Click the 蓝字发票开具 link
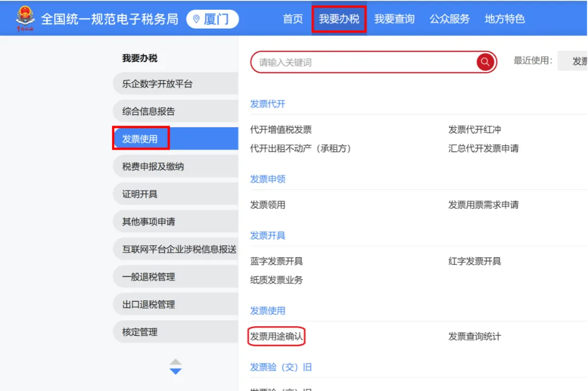The height and width of the screenshot is (391, 588). pyautogui.click(x=275, y=261)
